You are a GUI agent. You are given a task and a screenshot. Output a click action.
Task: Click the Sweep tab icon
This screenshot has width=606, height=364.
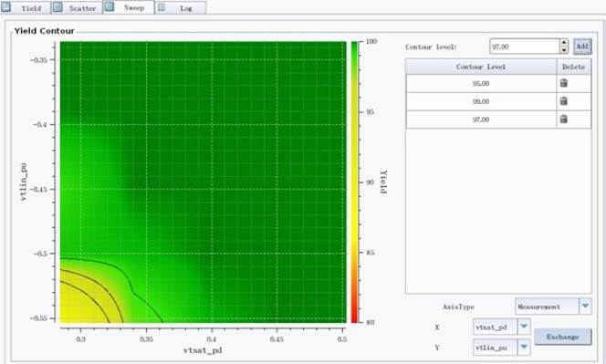point(110,6)
